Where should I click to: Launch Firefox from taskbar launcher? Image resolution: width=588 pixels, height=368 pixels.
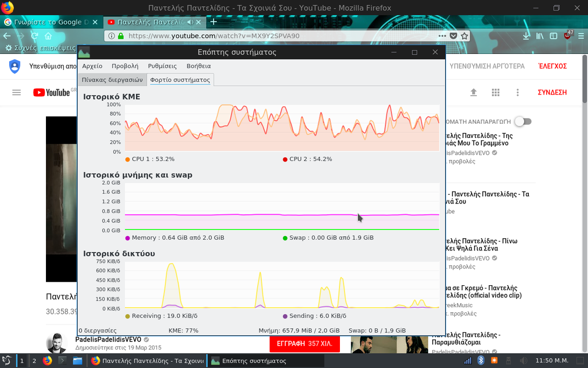pyautogui.click(x=47, y=361)
